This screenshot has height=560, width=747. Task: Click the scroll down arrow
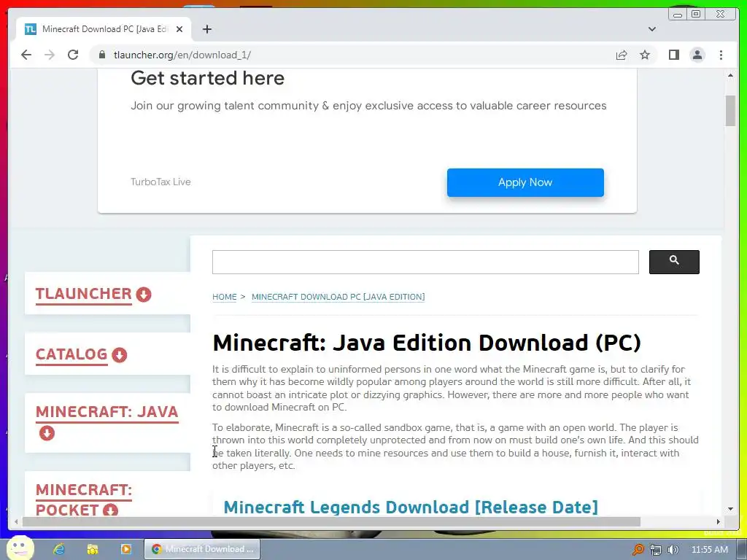[730, 509]
